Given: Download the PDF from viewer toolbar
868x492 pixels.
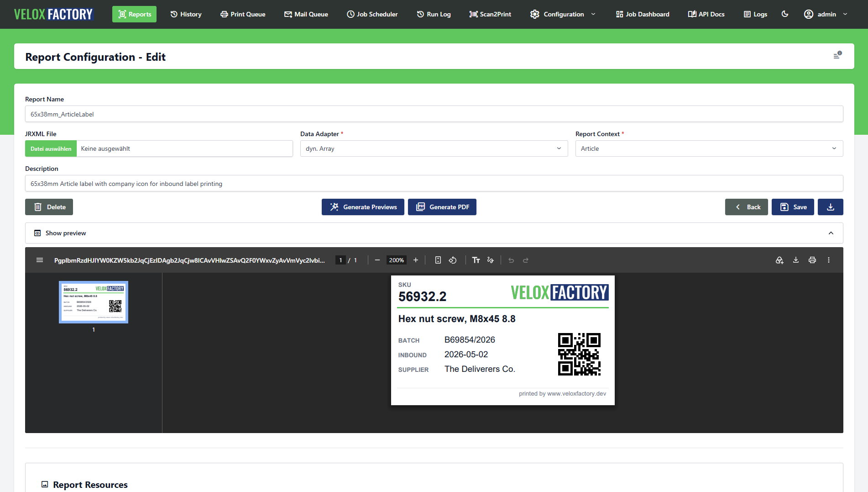Looking at the screenshot, I should (796, 260).
